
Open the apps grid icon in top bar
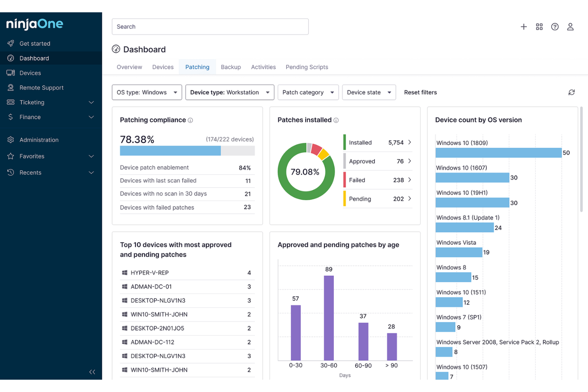pyautogui.click(x=539, y=27)
